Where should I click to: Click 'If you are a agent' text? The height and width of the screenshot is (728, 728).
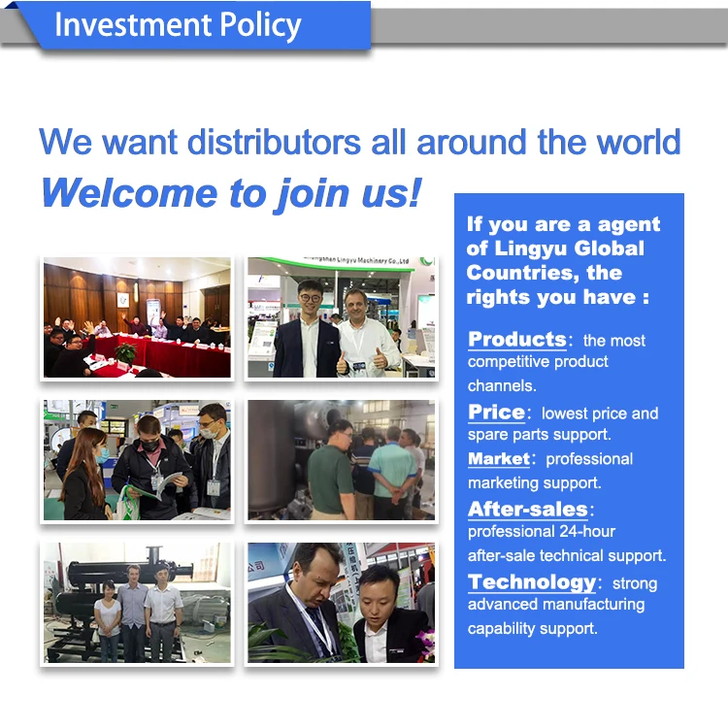pos(563,225)
